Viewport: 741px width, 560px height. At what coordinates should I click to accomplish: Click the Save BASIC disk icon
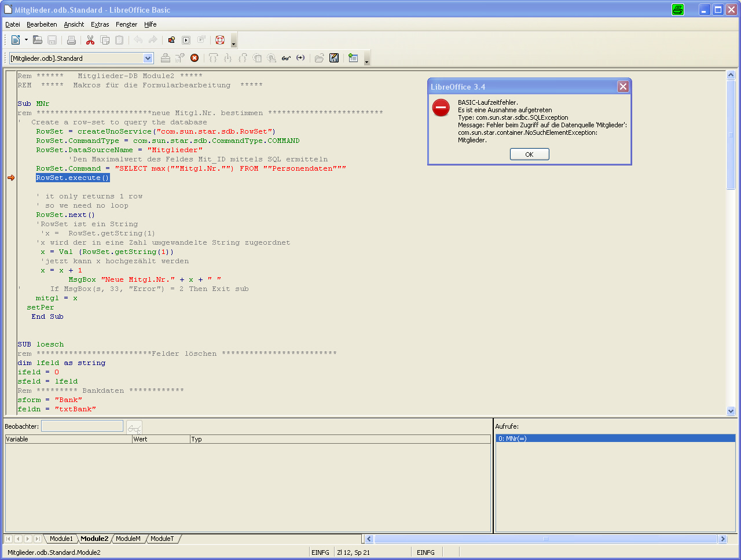tap(334, 58)
